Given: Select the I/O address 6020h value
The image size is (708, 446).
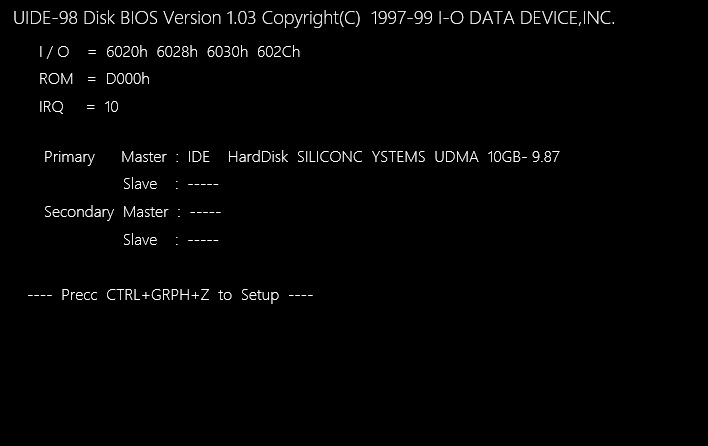Looking at the screenshot, I should (x=127, y=52).
